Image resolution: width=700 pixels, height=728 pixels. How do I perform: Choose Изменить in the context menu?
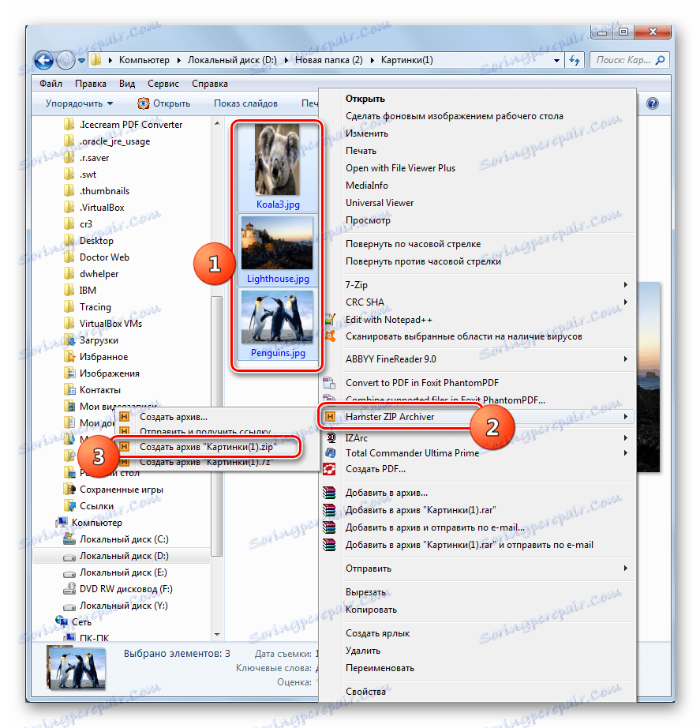pyautogui.click(x=367, y=133)
